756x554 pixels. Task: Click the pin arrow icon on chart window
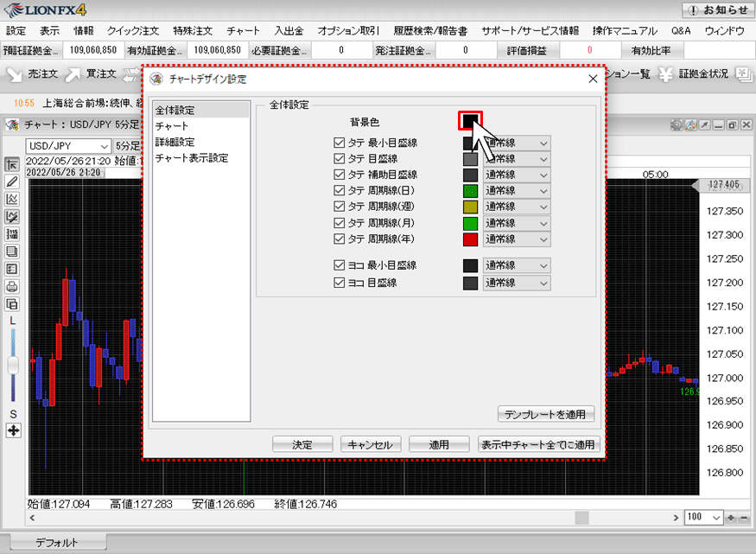pos(705,125)
